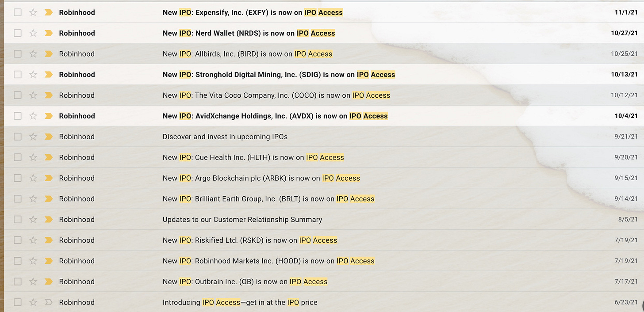Select the Introducing IPO Access email checkbox
This screenshot has height=312, width=644.
pyautogui.click(x=18, y=302)
